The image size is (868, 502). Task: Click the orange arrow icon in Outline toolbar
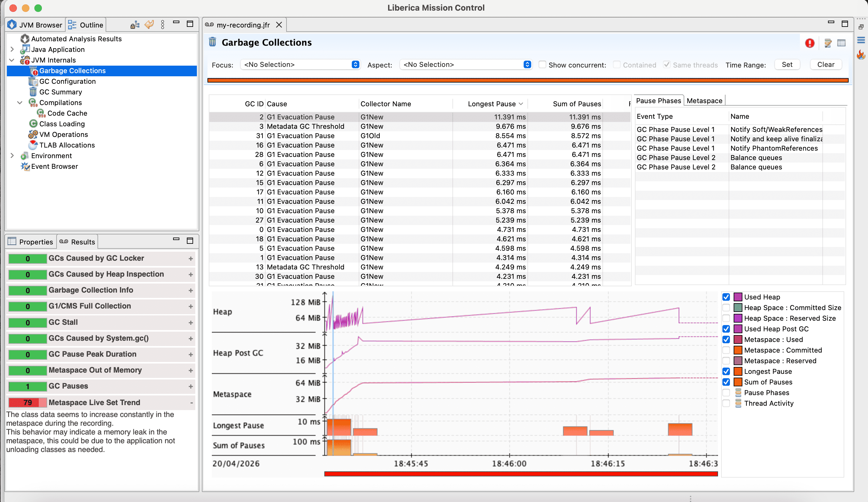(x=149, y=24)
